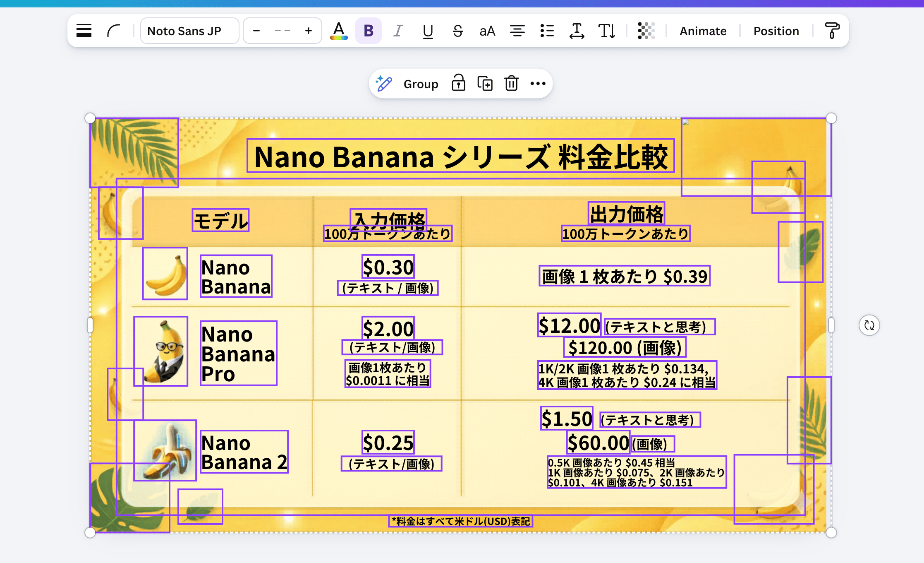Open the transparency checkerboard control

tap(646, 31)
